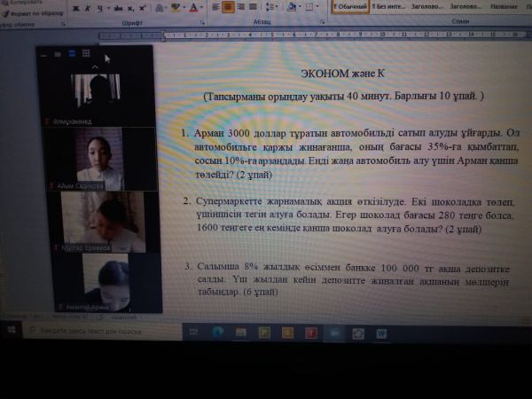Apply the first Заголово... heading style
Viewport: 532px width, 399px height.
(427, 5)
